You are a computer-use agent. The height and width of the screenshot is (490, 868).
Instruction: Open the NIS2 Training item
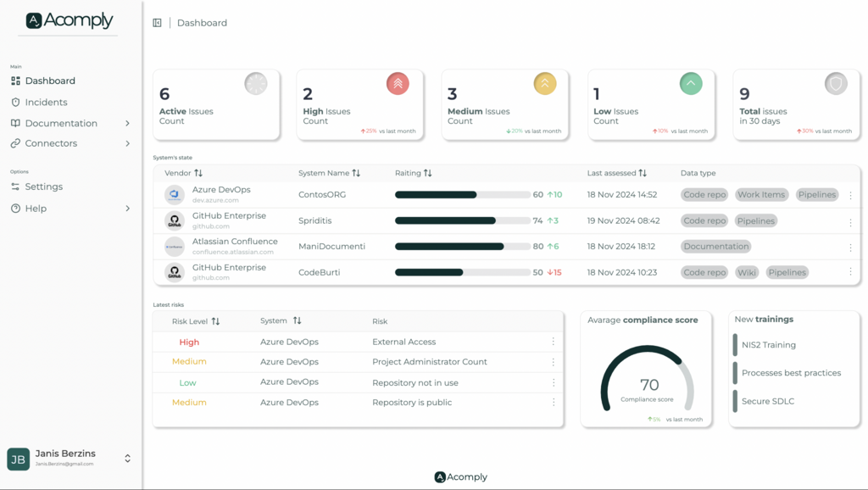[x=768, y=345]
